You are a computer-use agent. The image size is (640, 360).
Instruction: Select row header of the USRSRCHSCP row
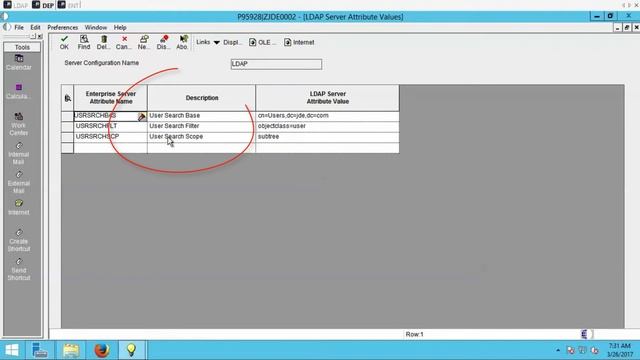[67, 137]
